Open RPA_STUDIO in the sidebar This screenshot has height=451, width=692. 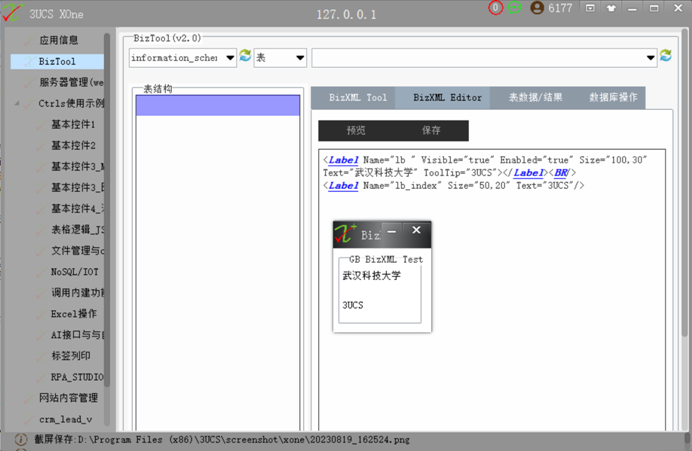pos(77,377)
